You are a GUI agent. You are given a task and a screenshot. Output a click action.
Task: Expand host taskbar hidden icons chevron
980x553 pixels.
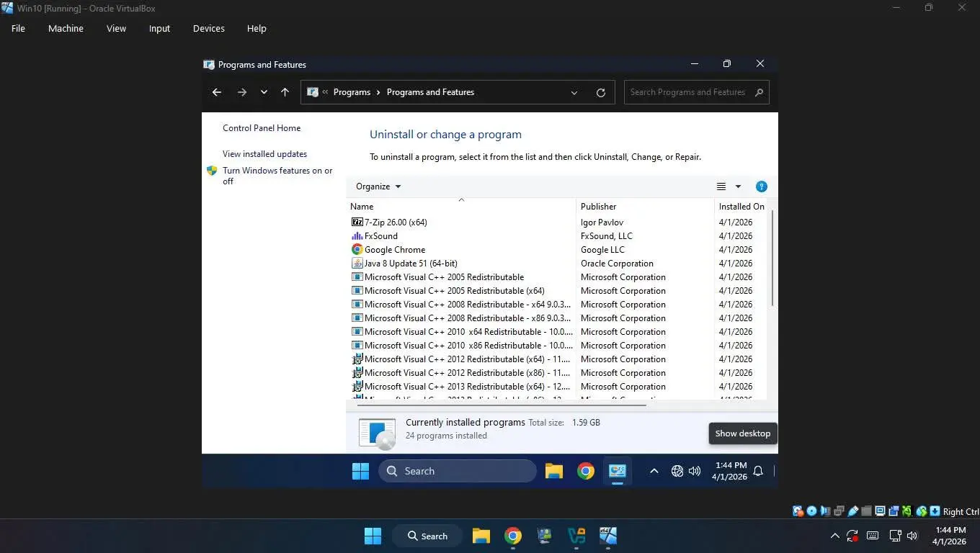834,536
